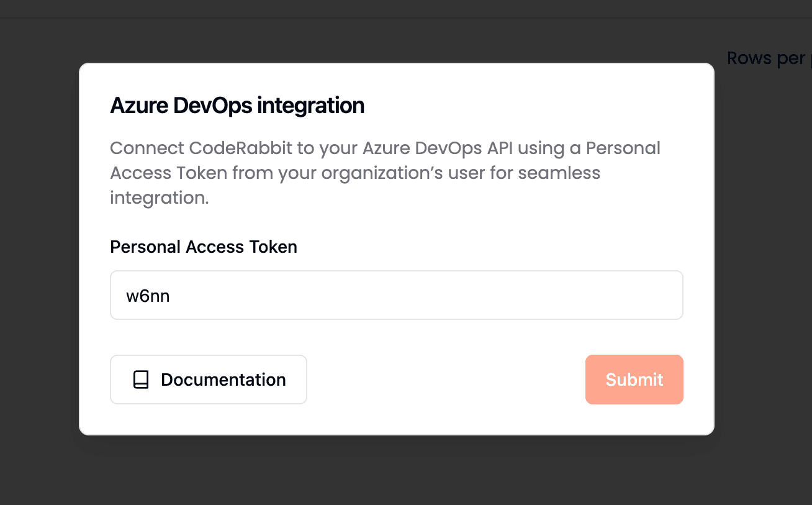Click the word "Submit" on the orange button

point(634,380)
